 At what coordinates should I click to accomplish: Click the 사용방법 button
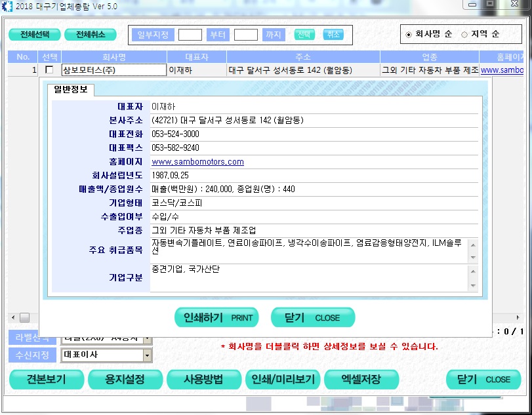(x=204, y=379)
